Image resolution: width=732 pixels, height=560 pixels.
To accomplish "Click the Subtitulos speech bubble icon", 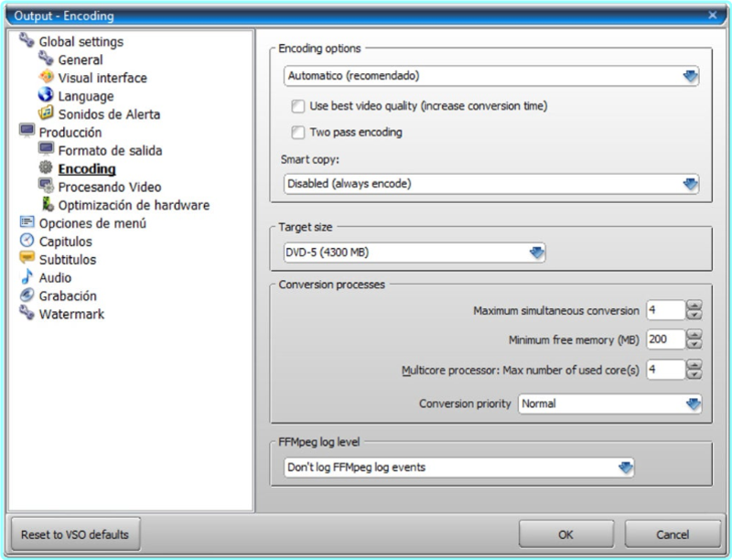I will point(27,258).
